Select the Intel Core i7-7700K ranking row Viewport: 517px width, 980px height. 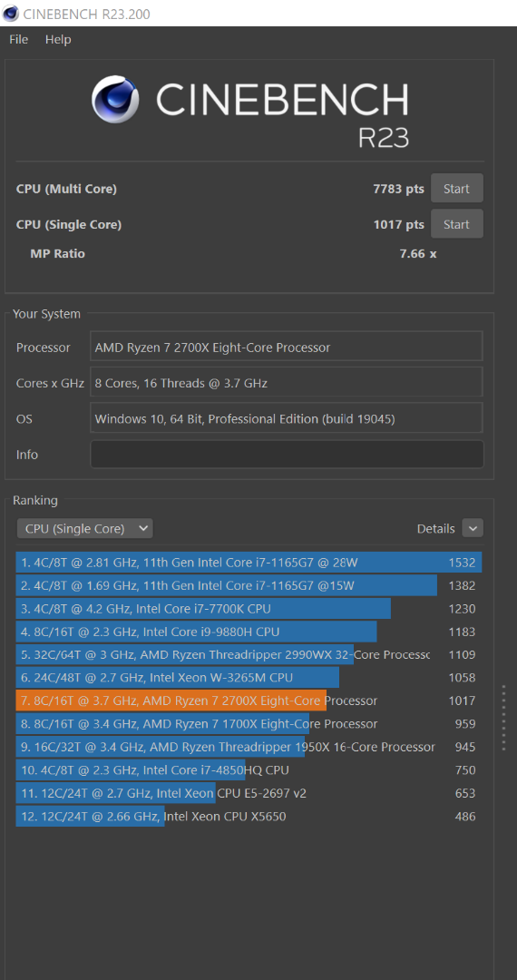(x=249, y=609)
